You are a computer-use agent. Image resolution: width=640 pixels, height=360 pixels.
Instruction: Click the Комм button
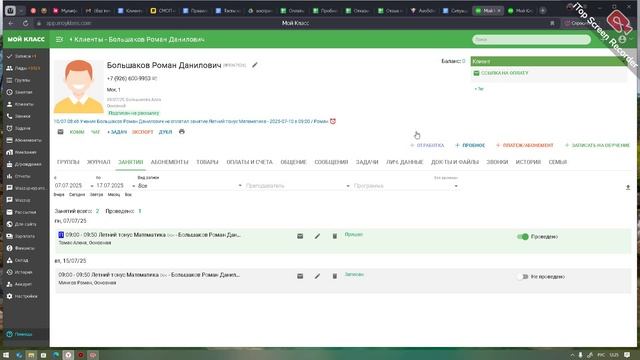[x=77, y=132]
